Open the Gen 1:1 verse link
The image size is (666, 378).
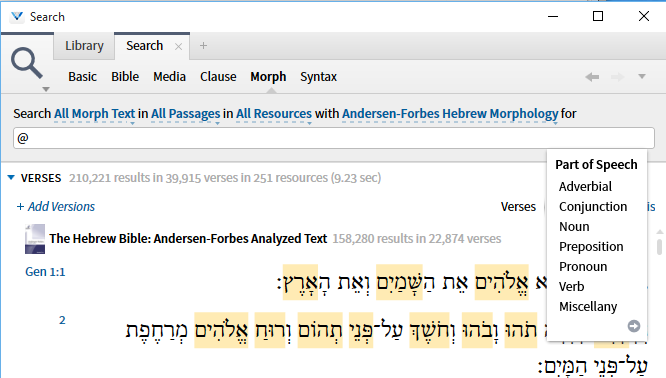pos(45,272)
